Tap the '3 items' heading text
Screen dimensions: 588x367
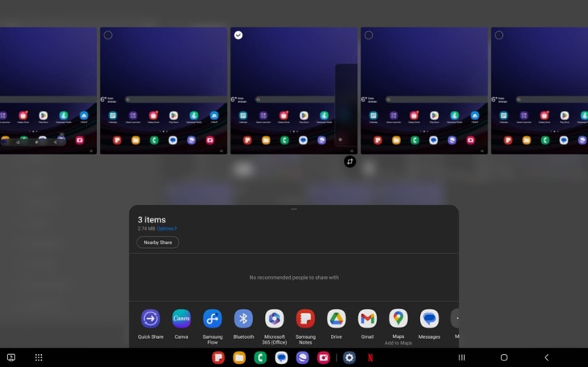(x=152, y=220)
